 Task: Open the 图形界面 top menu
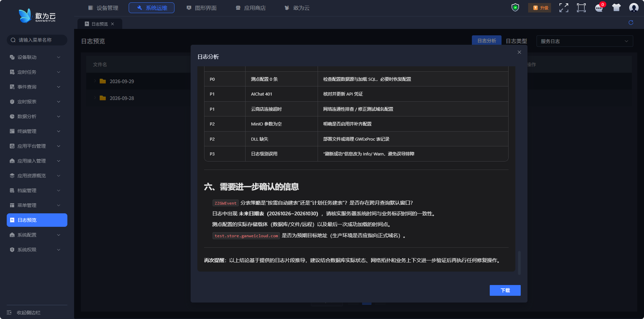(x=201, y=8)
